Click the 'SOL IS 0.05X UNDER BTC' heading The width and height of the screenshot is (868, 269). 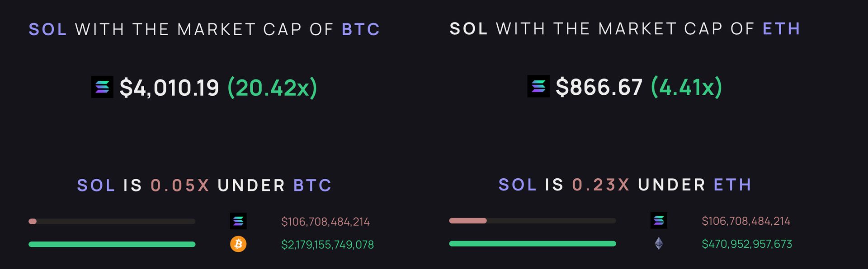point(204,186)
